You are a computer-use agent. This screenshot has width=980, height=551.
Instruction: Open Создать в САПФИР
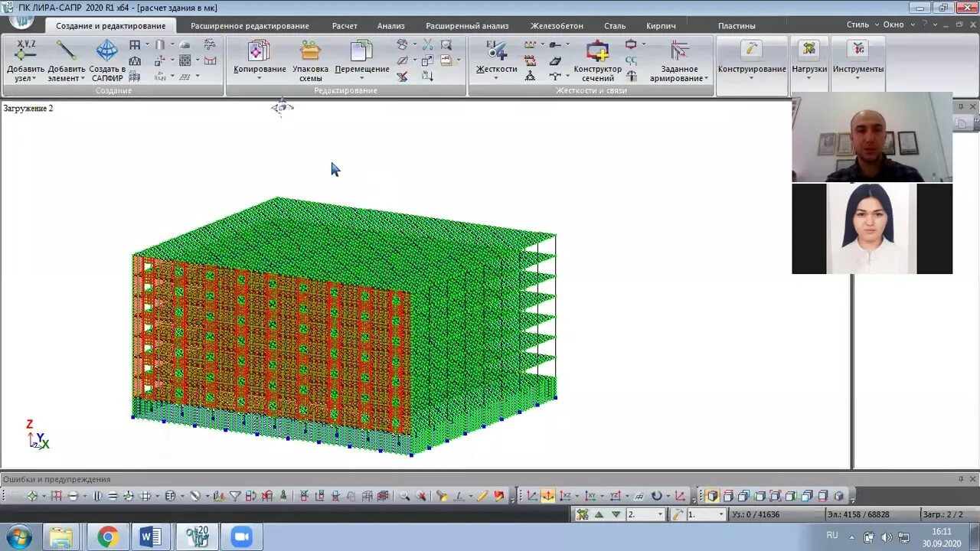(107, 61)
